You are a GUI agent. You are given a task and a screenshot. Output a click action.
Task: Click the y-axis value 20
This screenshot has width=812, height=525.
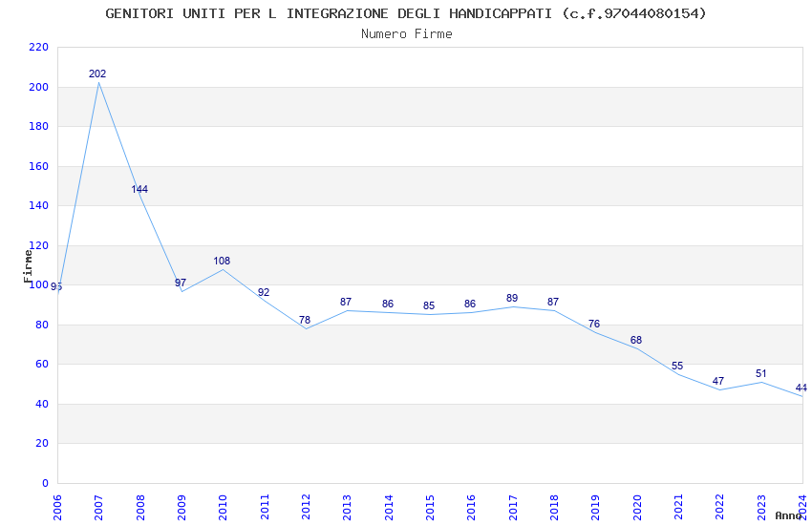tap(42, 444)
